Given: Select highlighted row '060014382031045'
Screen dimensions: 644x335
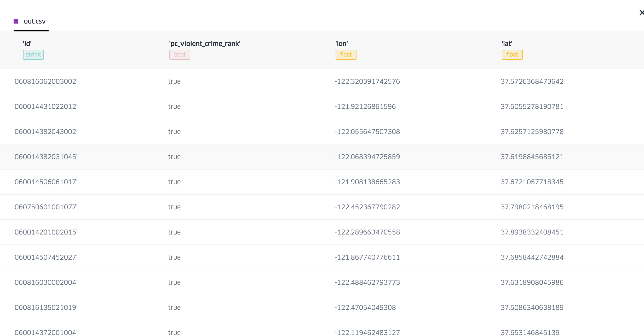Looking at the screenshot, I should pos(322,157).
